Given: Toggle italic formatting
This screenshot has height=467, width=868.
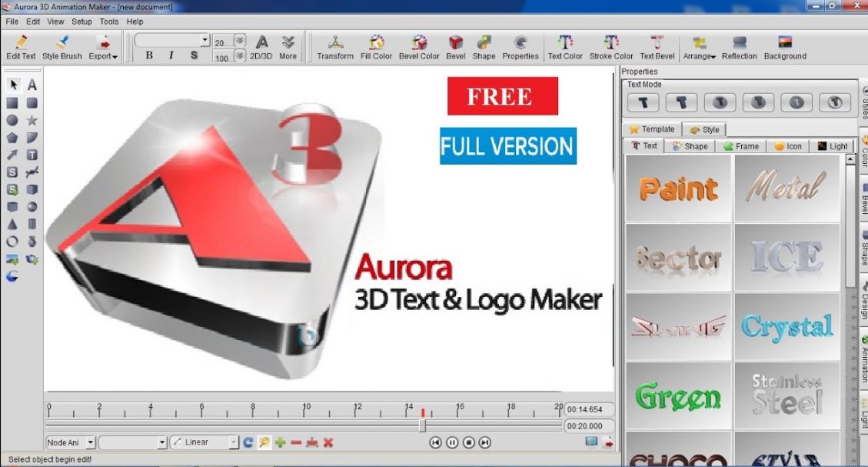Looking at the screenshot, I should pyautogui.click(x=171, y=55).
